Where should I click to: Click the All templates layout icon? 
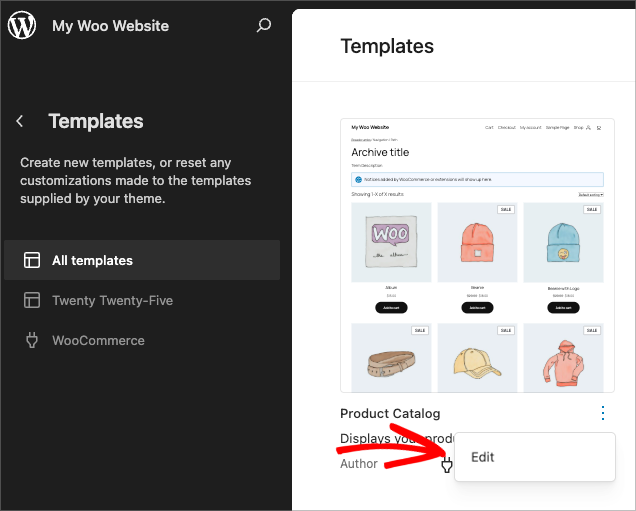(32, 260)
